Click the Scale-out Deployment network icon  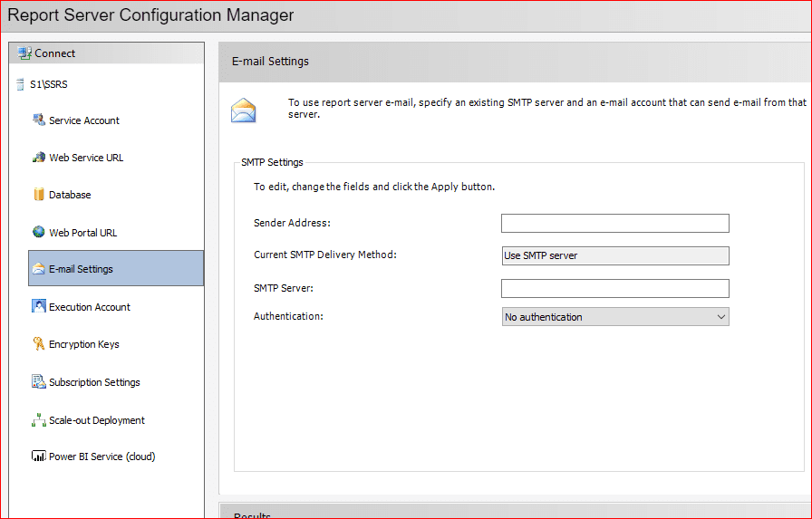39,420
